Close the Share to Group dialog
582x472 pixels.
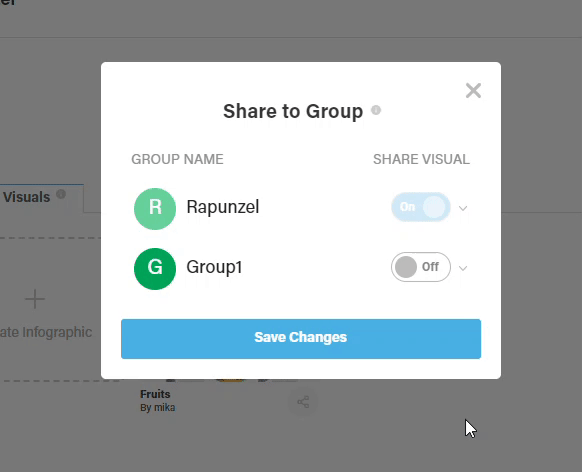(x=473, y=91)
